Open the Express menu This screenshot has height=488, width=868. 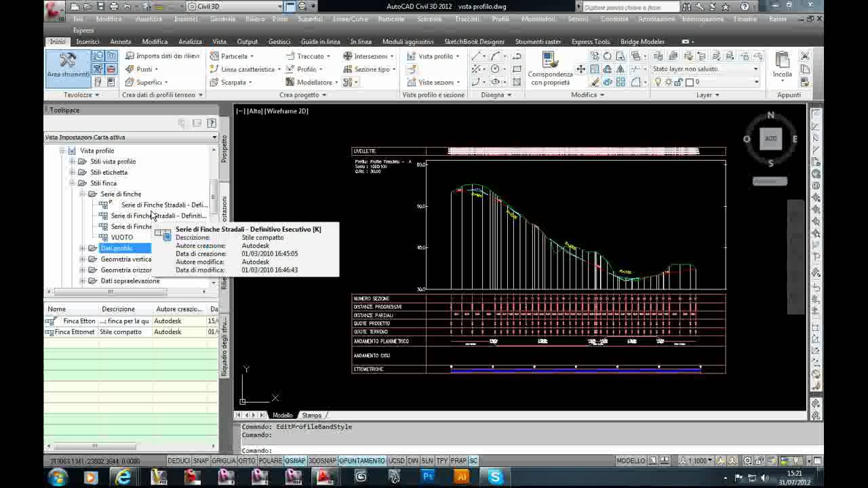tap(83, 30)
